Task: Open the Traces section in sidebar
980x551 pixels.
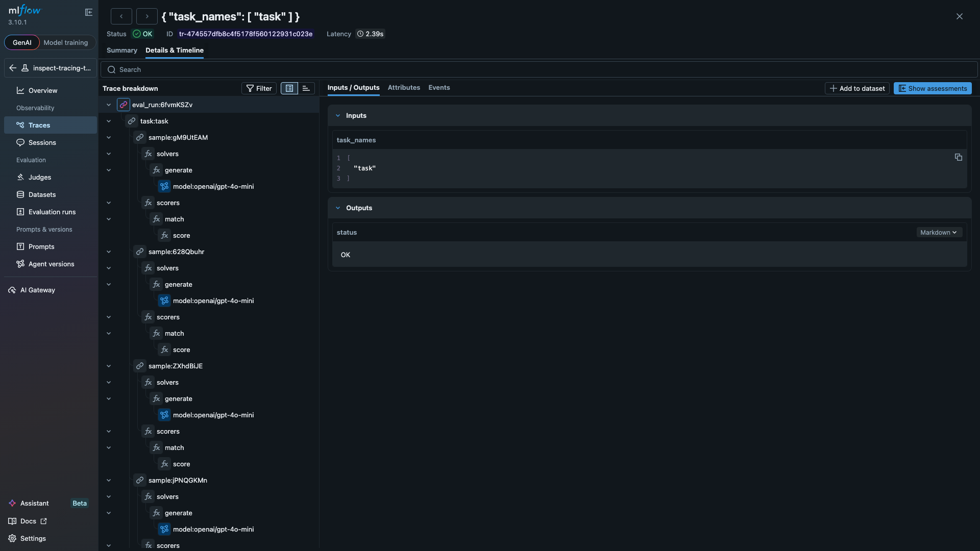Action: [x=39, y=125]
